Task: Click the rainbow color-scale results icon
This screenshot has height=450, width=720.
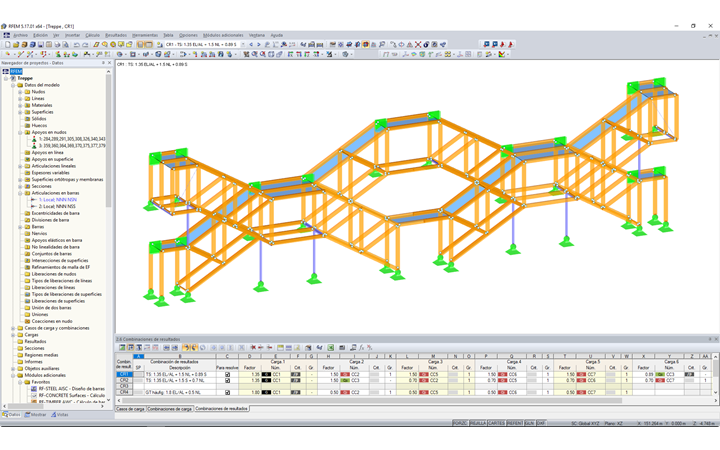Action: [501, 54]
